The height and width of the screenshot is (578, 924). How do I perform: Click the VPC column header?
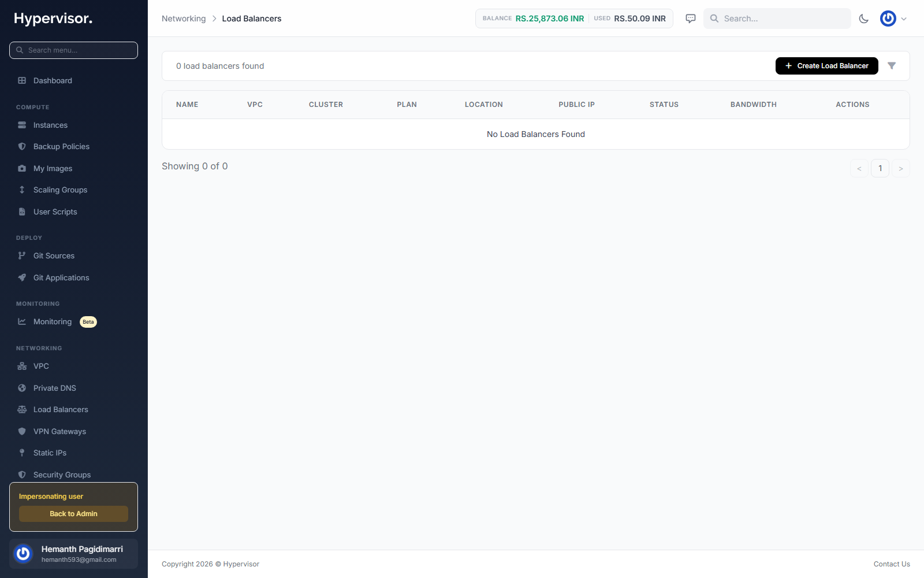pyautogui.click(x=255, y=105)
